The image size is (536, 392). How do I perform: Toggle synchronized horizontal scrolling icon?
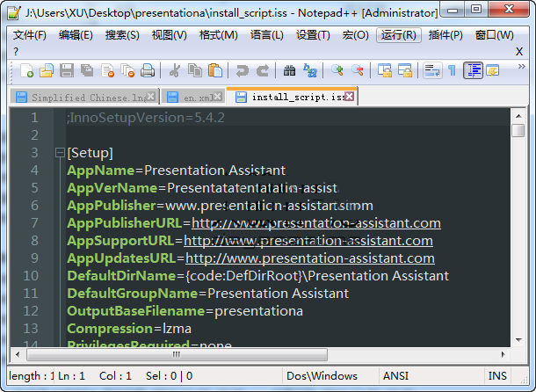pyautogui.click(x=405, y=70)
